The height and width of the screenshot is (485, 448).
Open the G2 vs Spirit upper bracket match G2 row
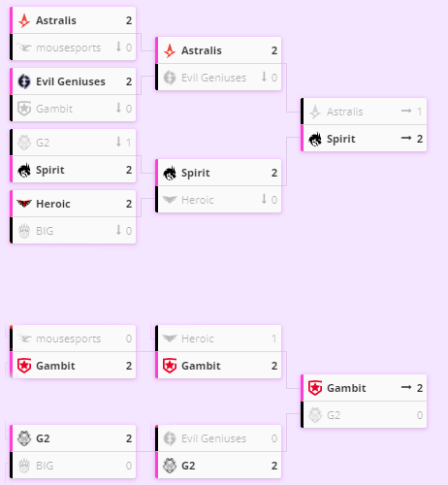pyautogui.click(x=73, y=143)
